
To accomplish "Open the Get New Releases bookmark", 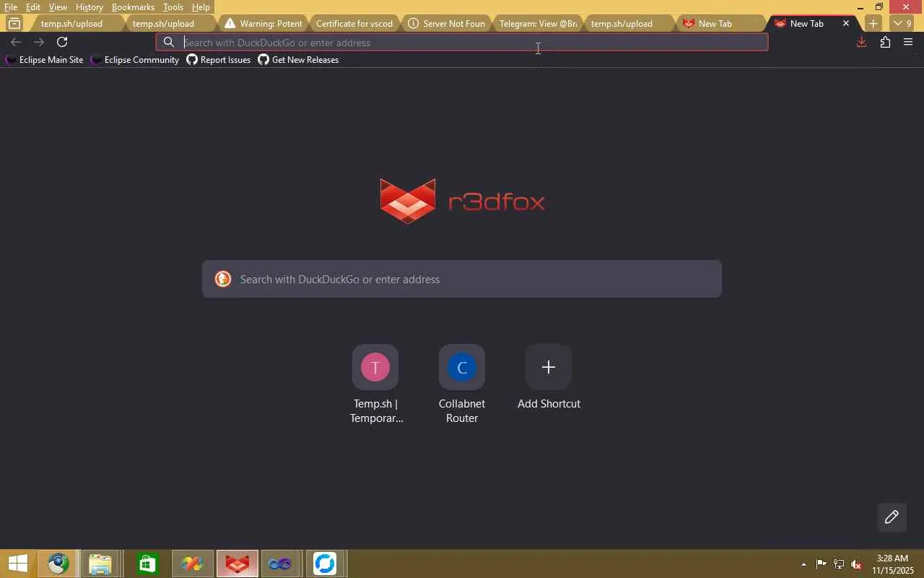I will (x=299, y=60).
